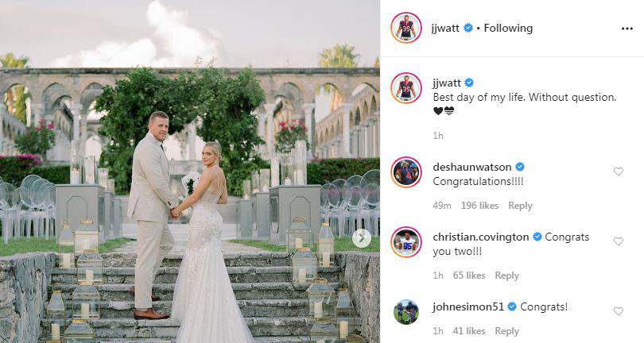Image resolution: width=644 pixels, height=343 pixels.
Task: Open jjwatt profile picture in header
Action: click(x=406, y=28)
